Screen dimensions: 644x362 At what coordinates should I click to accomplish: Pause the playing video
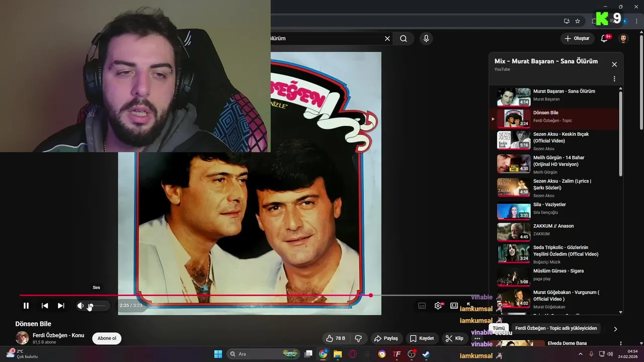pyautogui.click(x=26, y=306)
